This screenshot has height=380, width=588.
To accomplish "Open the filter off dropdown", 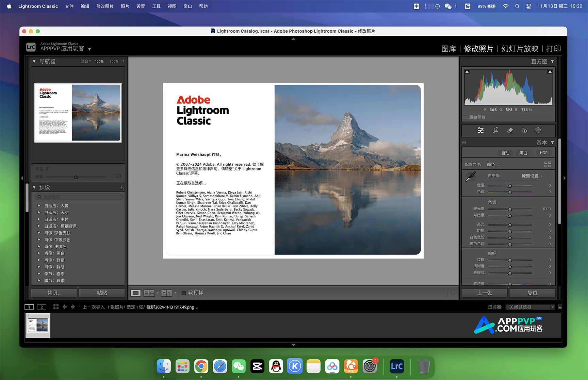I will (x=530, y=307).
